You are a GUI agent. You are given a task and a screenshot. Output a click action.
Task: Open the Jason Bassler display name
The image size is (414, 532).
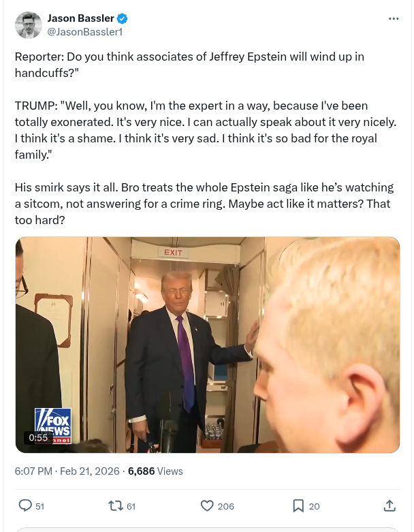click(x=81, y=18)
